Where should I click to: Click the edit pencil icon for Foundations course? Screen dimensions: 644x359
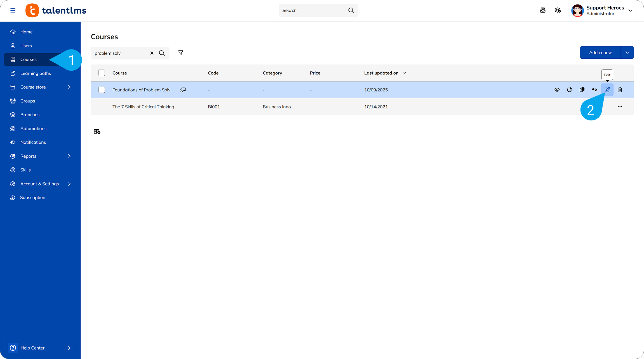[607, 90]
